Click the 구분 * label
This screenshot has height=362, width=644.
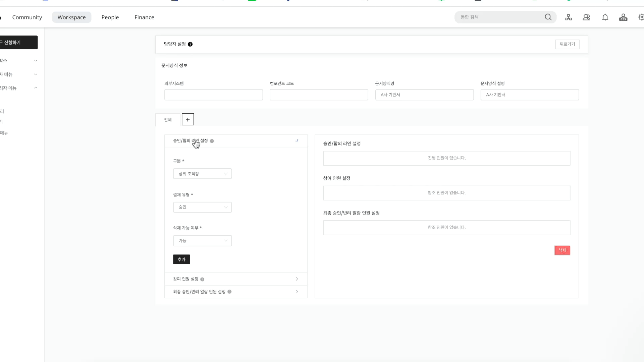point(178,161)
